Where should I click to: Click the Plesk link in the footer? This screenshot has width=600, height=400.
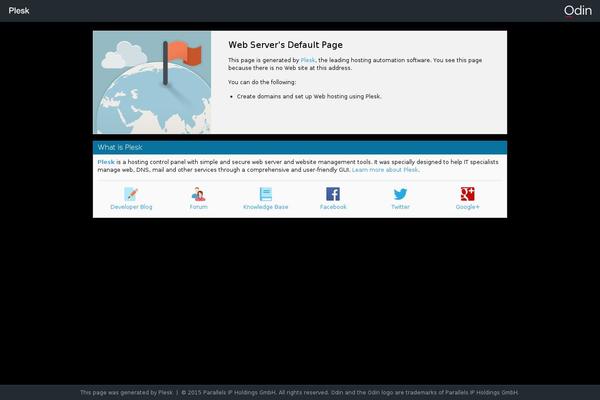click(x=165, y=392)
